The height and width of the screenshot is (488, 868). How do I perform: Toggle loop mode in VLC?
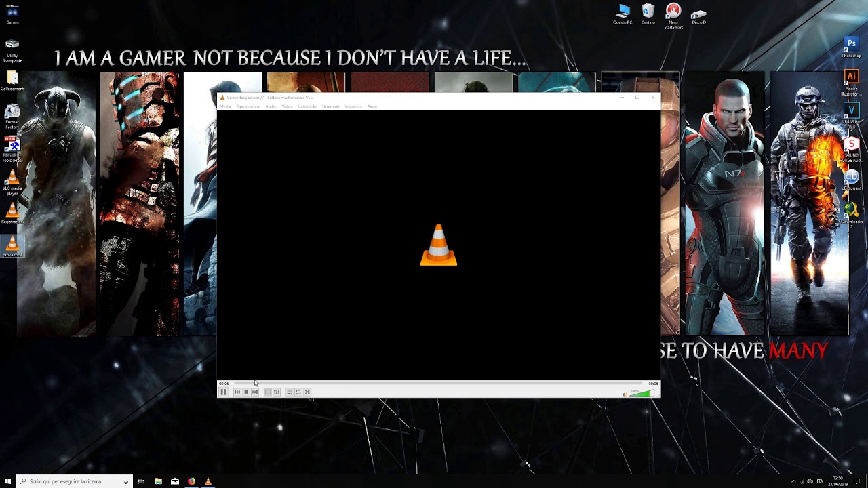pyautogui.click(x=298, y=392)
